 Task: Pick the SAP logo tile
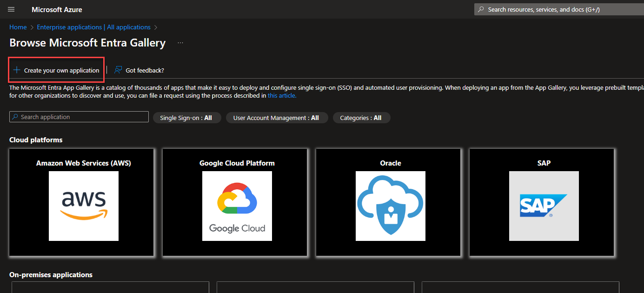click(544, 206)
